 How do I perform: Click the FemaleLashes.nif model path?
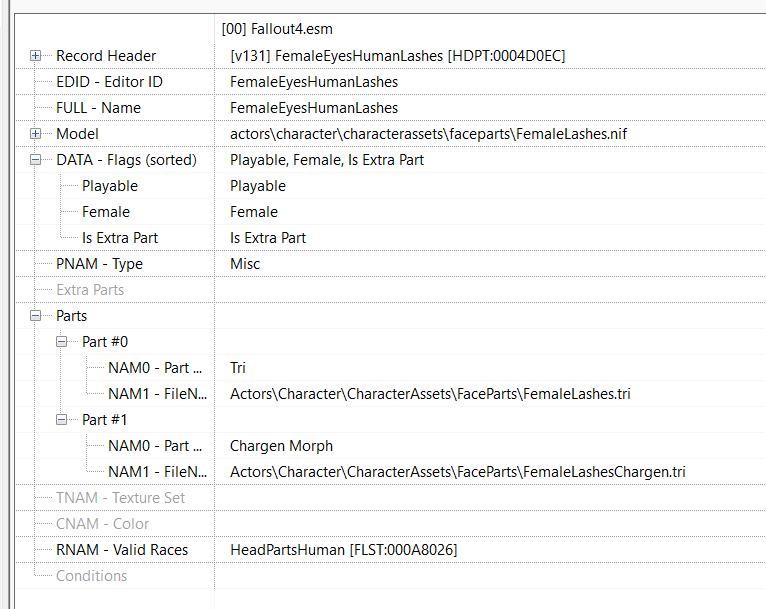coord(428,134)
